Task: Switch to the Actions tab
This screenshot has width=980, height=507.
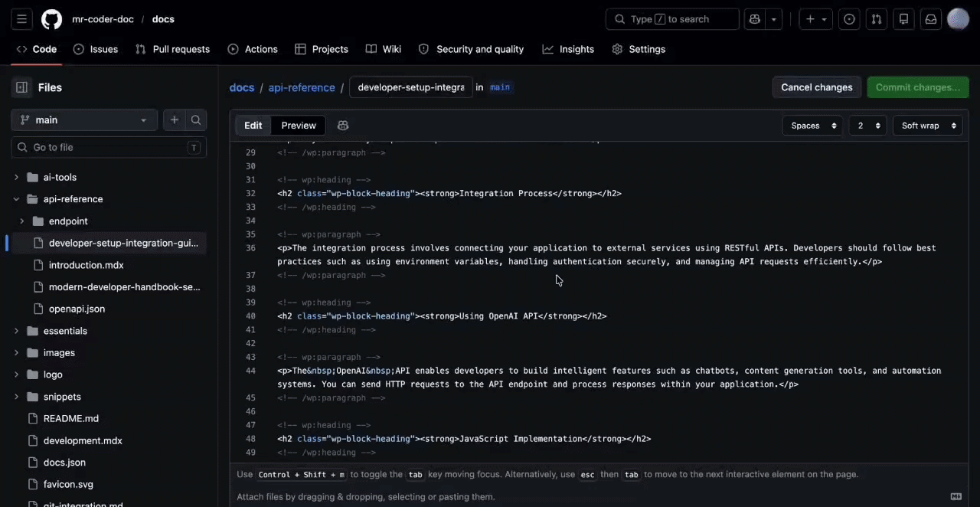Action: pyautogui.click(x=253, y=49)
